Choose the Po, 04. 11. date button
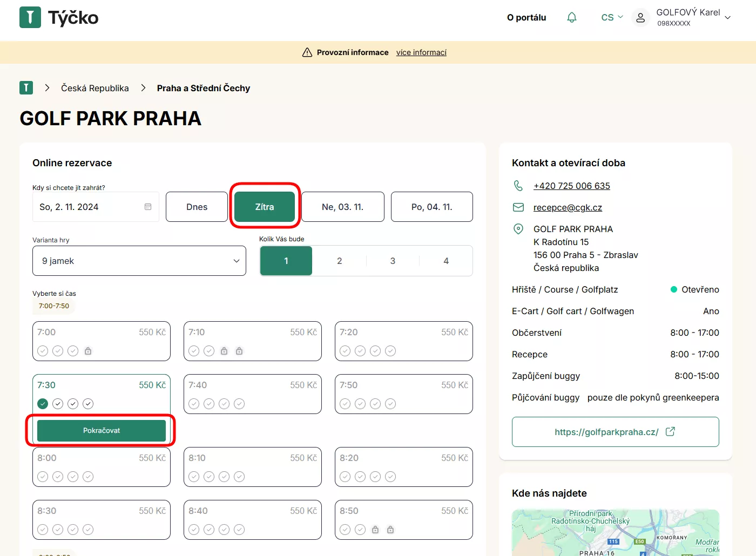Viewport: 756px width, 556px height. coord(432,207)
